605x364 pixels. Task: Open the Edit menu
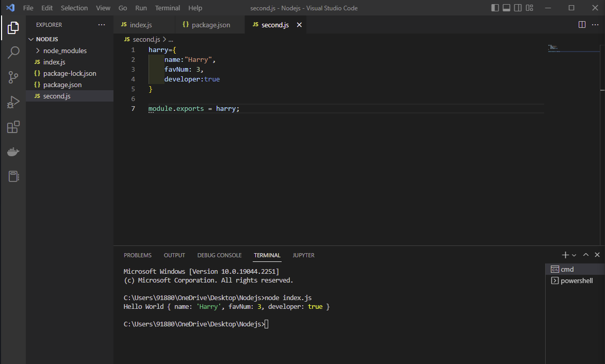[47, 8]
